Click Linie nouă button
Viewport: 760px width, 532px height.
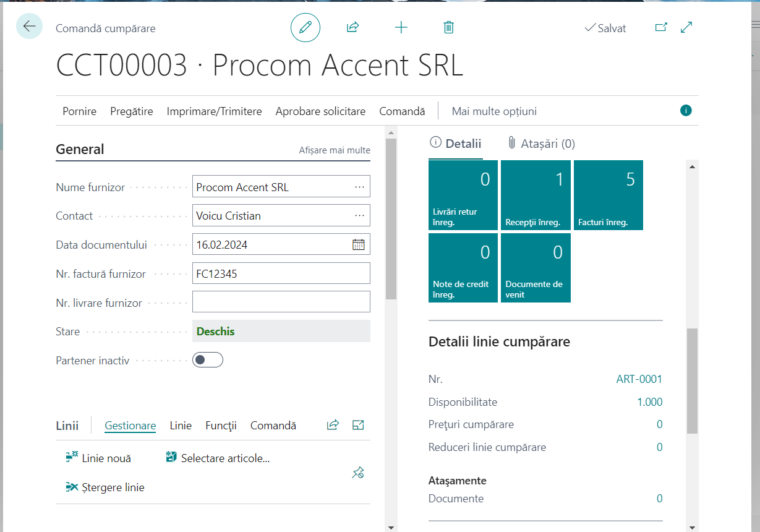(x=98, y=458)
